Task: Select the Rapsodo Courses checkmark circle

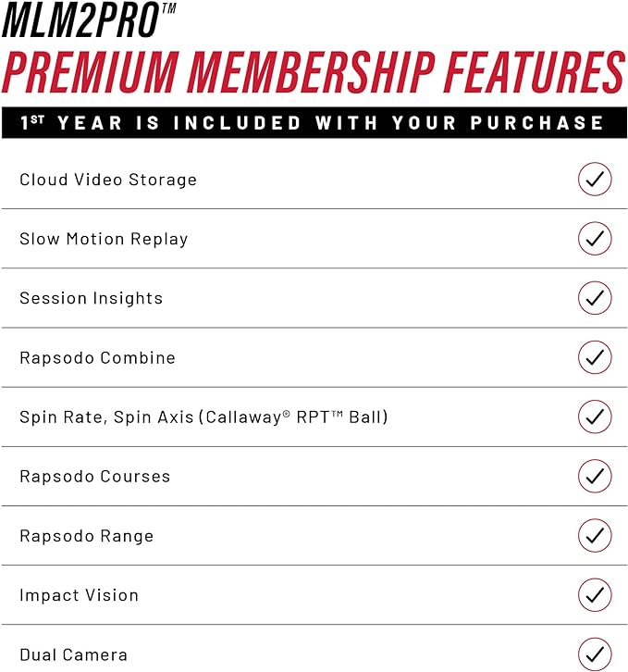Action: (595, 476)
